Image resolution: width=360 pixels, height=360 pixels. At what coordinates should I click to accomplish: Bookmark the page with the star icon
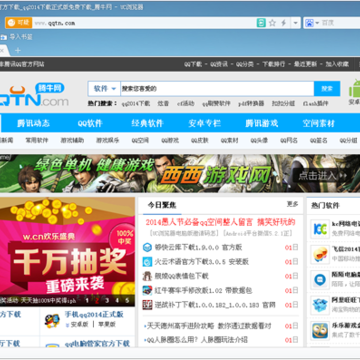[272, 23]
